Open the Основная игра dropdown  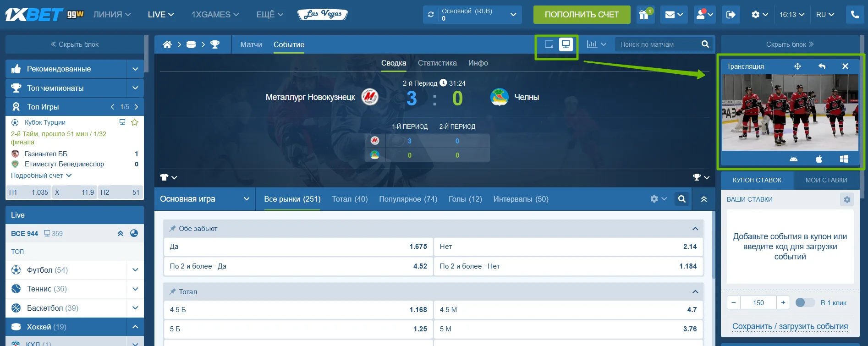point(204,199)
